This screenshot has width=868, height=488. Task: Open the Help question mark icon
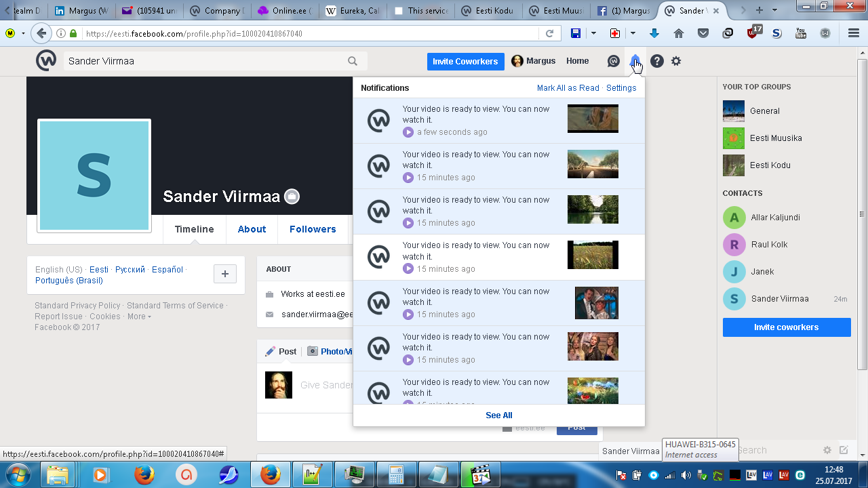point(656,61)
